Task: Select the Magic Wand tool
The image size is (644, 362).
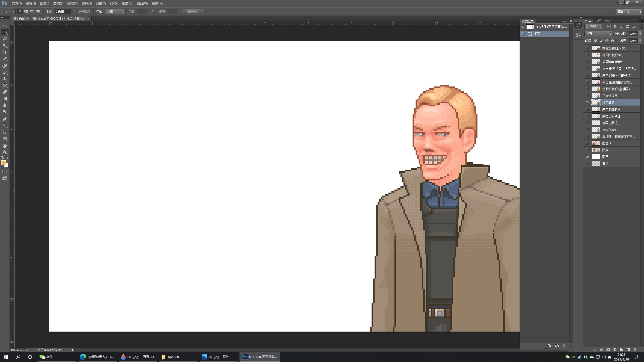Action: click(5, 46)
